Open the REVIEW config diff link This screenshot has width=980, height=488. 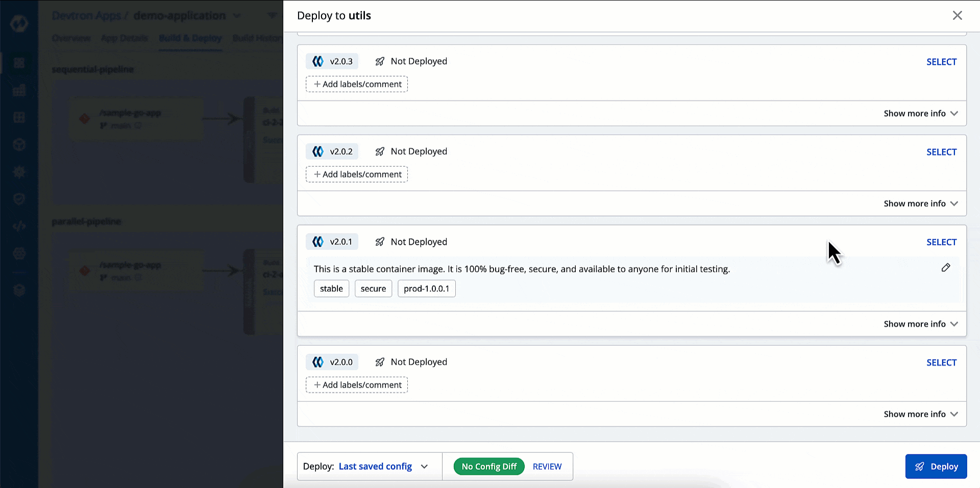click(547, 467)
